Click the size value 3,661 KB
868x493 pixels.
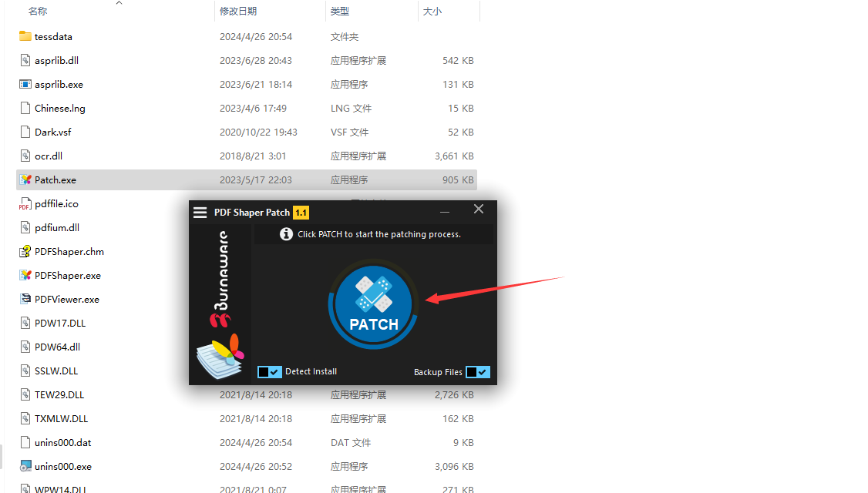point(454,156)
